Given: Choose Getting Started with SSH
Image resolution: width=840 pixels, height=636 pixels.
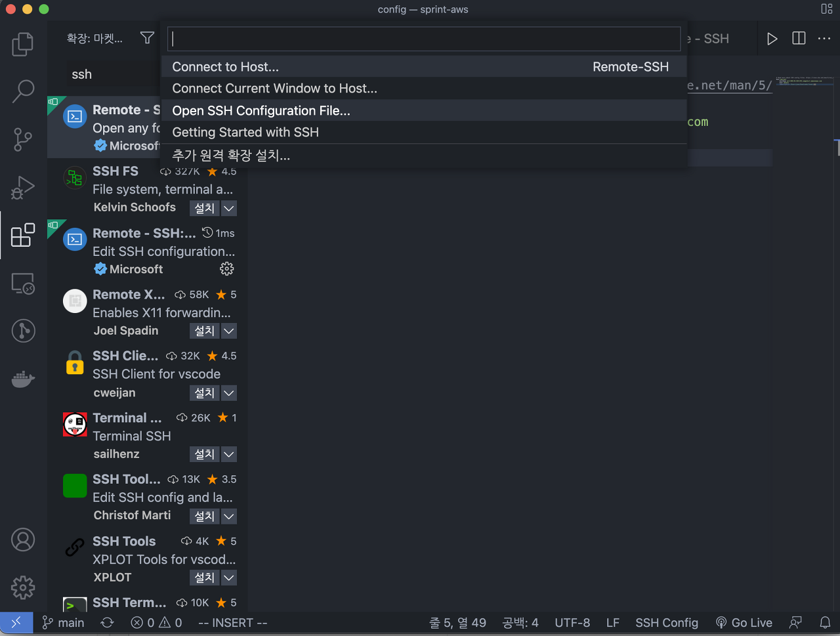Looking at the screenshot, I should point(424,132).
